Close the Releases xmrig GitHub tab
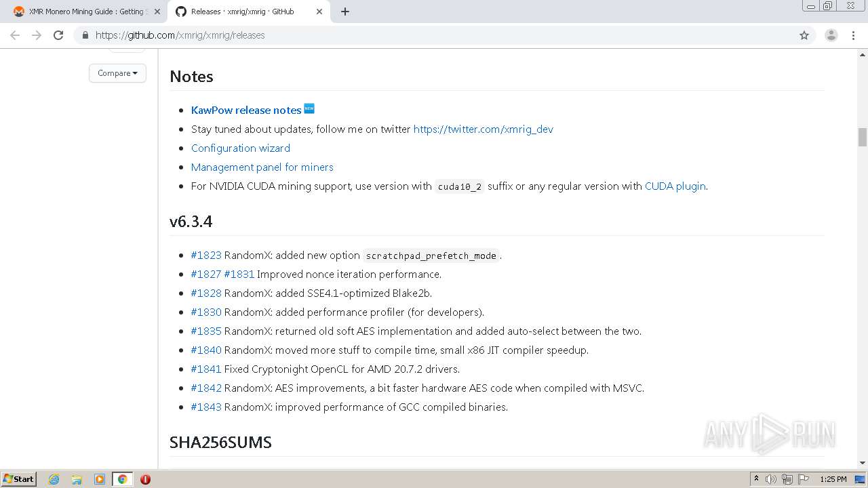The image size is (868, 488). pyautogui.click(x=319, y=12)
